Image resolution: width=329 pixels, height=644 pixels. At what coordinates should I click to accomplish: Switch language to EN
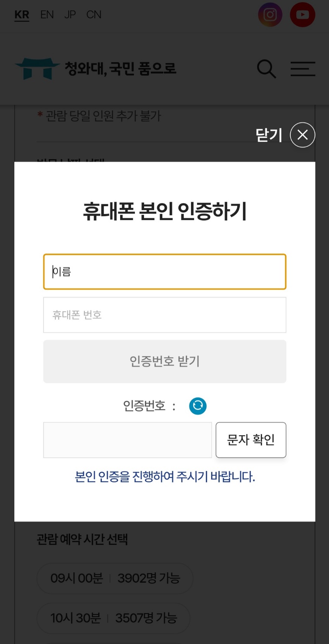pos(47,14)
